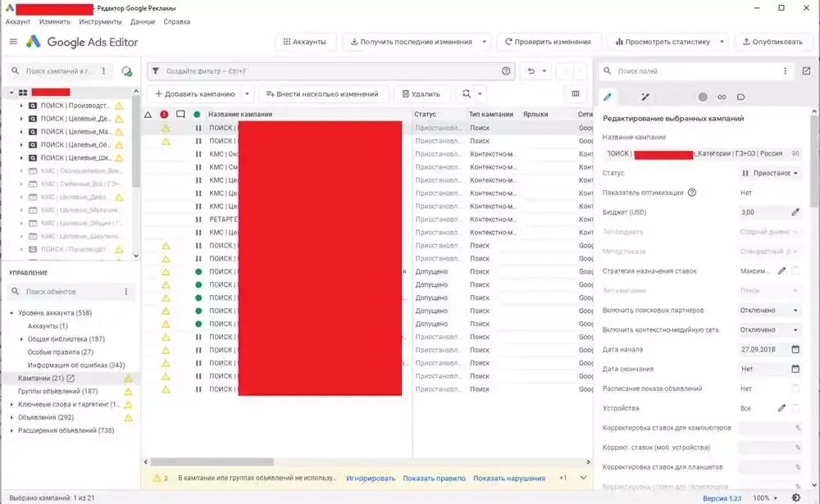The height and width of the screenshot is (504, 820).
Task: Open the Справка menu
Action: 177,22
